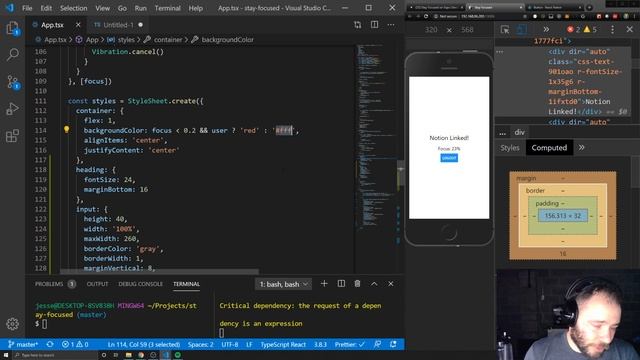The height and width of the screenshot is (360, 640).
Task: Click the feedback icon in the status bar
Action: click(x=378, y=344)
